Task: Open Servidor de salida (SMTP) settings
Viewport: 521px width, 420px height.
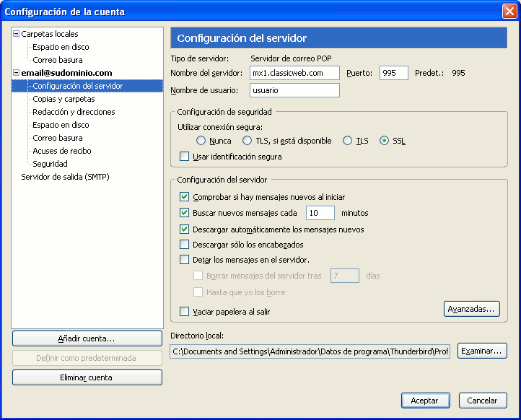Action: 65,177
